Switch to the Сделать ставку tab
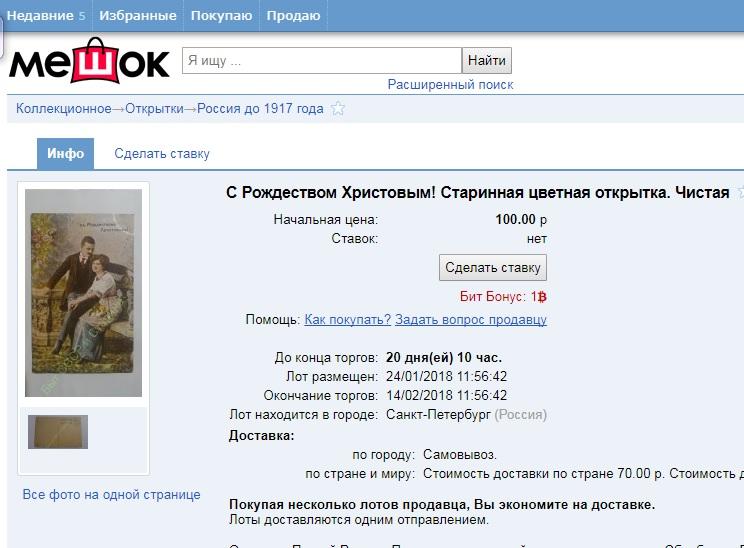The height and width of the screenshot is (548, 744). click(162, 154)
